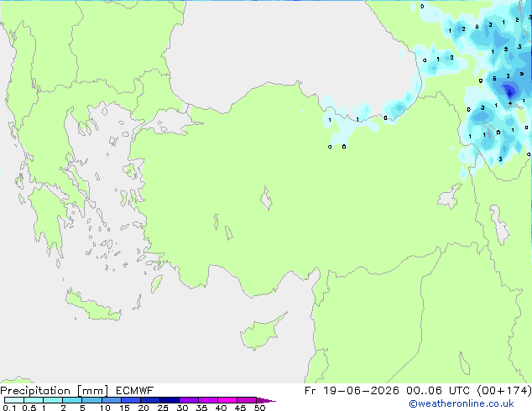Click the "Precipitation [mm]" title text
This screenshot has width=532, height=411.
(55, 391)
